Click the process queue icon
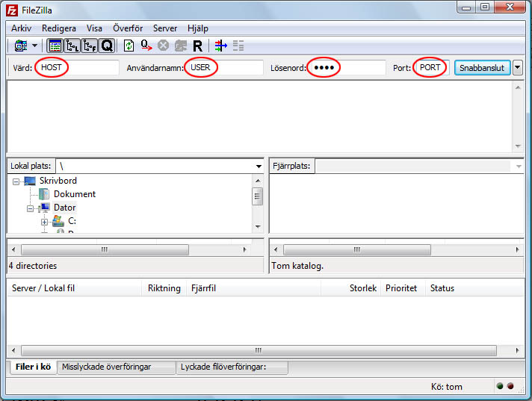 (146, 46)
